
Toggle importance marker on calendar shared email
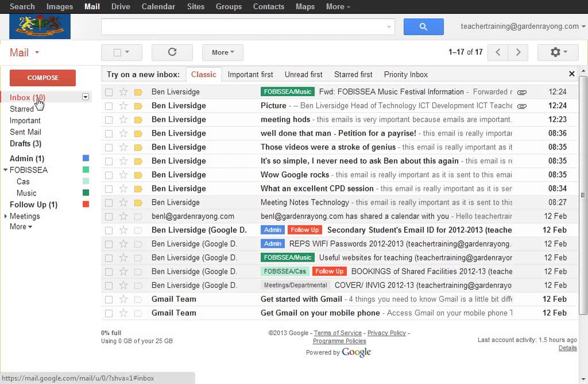coord(138,217)
